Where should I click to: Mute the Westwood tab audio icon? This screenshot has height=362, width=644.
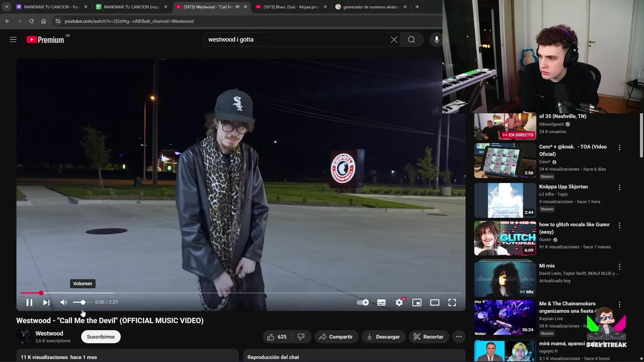point(237,7)
